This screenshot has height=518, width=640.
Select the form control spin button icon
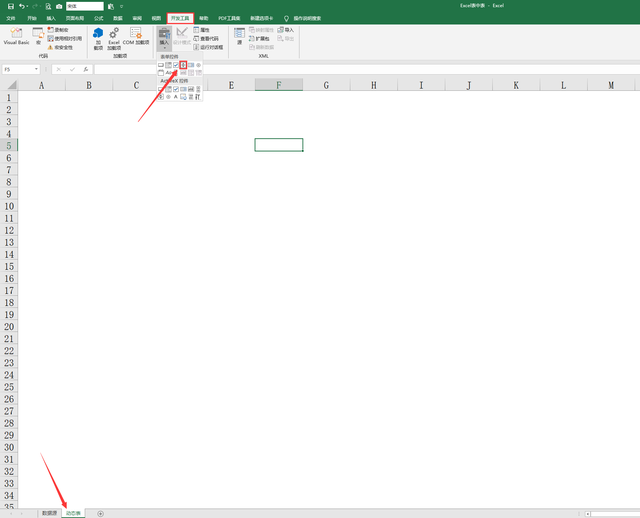coord(183,65)
